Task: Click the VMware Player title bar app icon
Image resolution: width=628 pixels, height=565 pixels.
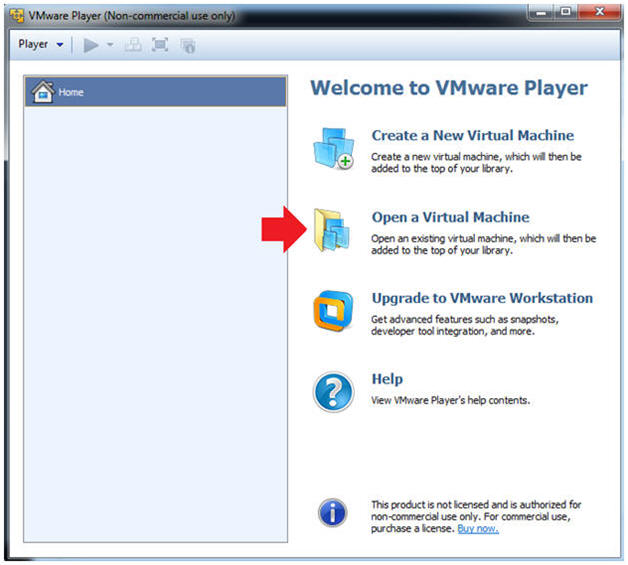Action: click(x=17, y=16)
